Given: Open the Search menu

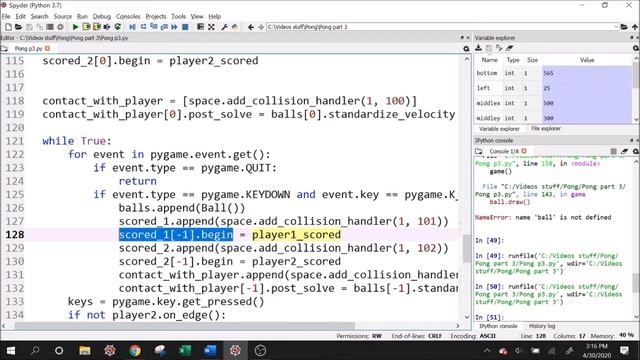Looking at the screenshot, I should pyautogui.click(x=39, y=16).
